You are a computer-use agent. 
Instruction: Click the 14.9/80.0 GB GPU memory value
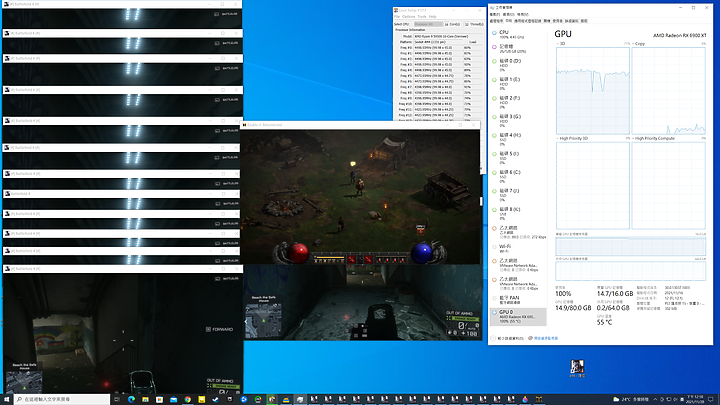(x=573, y=308)
